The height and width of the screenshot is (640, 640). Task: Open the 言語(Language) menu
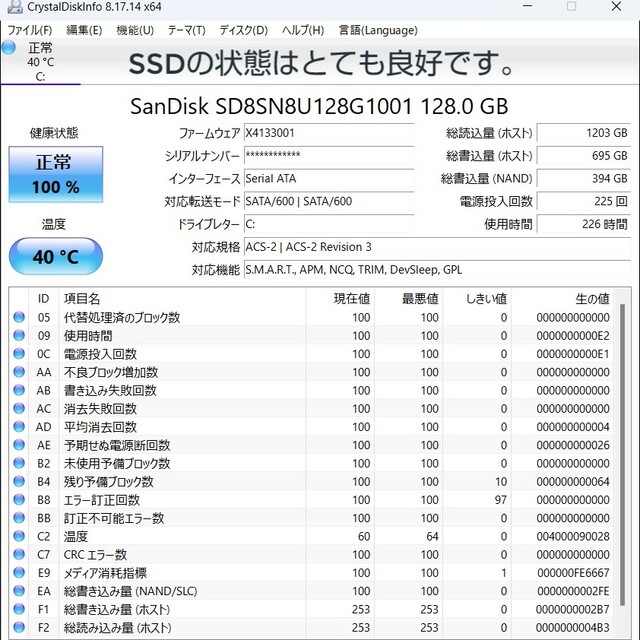tap(378, 31)
